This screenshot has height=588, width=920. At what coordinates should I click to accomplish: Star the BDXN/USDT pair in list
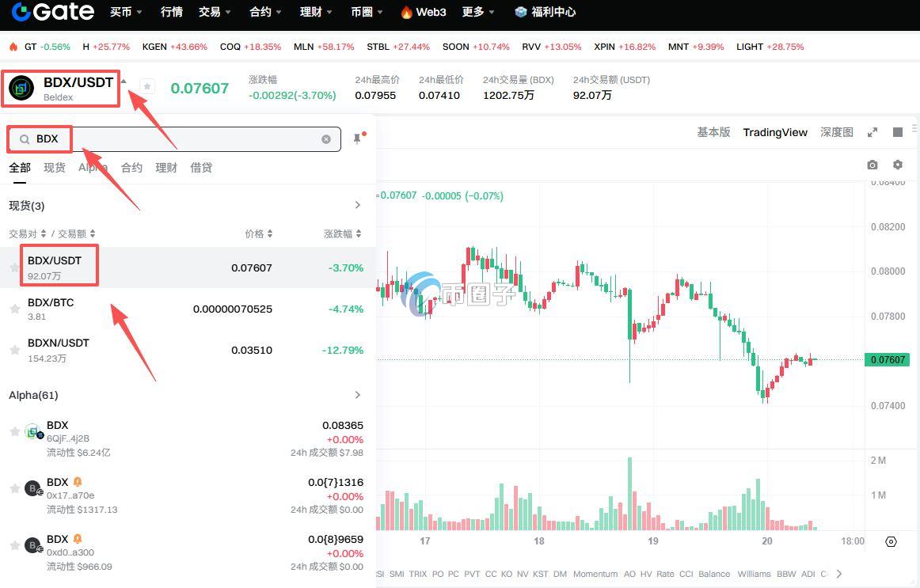coord(14,350)
